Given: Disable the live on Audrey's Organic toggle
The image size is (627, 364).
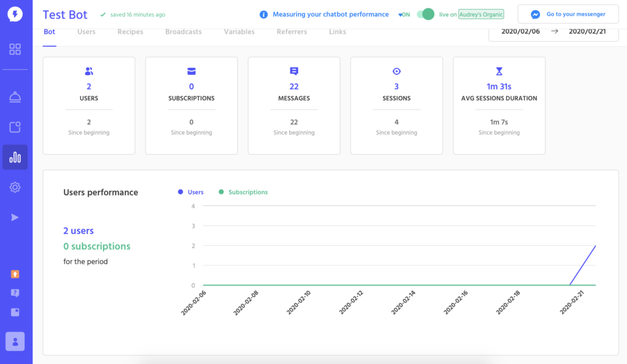Looking at the screenshot, I should (x=425, y=13).
